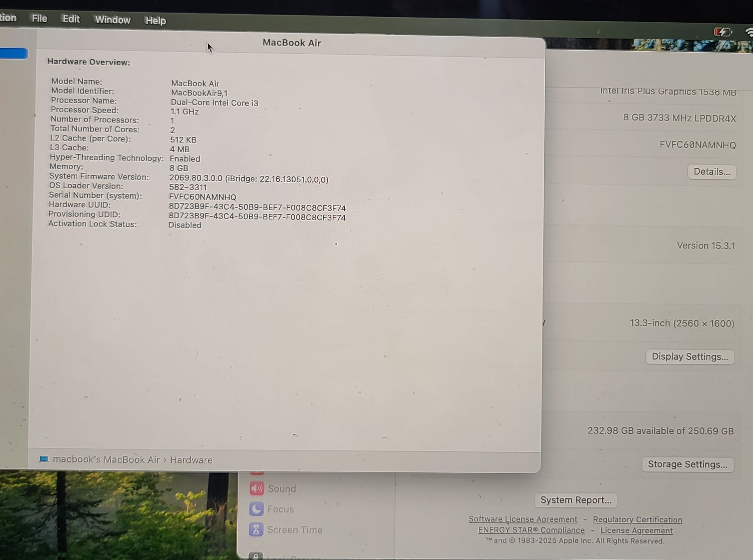This screenshot has height=560, width=753.
Task: Select the highlighted blue sidebar item
Action: tap(13, 53)
